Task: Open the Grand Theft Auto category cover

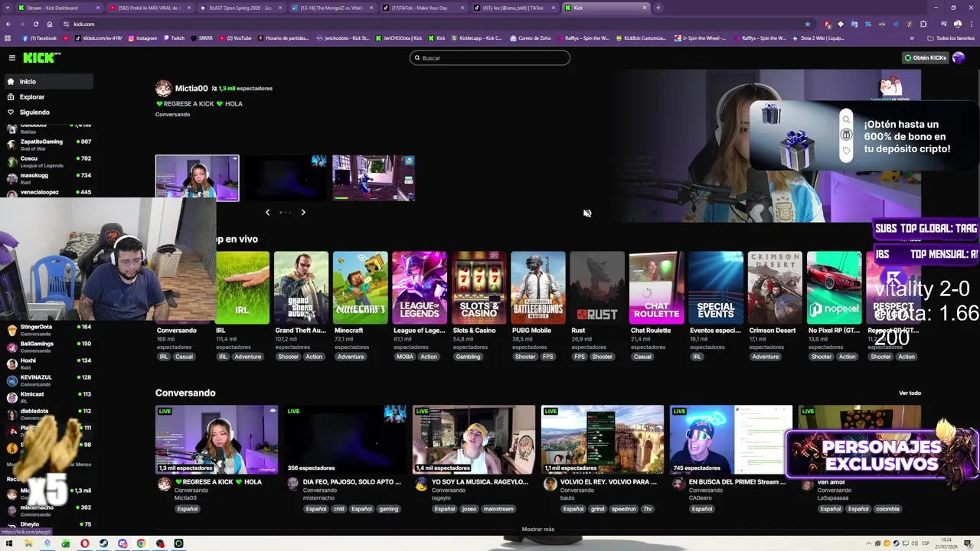Action: tap(302, 288)
